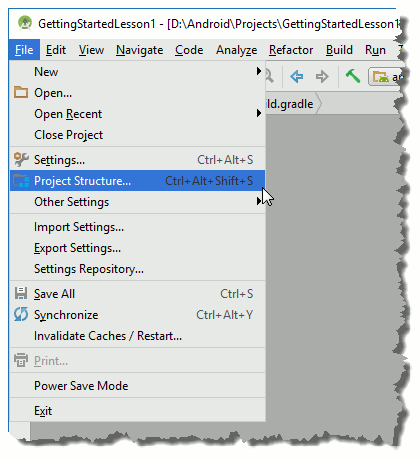Select New in the File menu
This screenshot has height=459, width=420.
[137, 72]
